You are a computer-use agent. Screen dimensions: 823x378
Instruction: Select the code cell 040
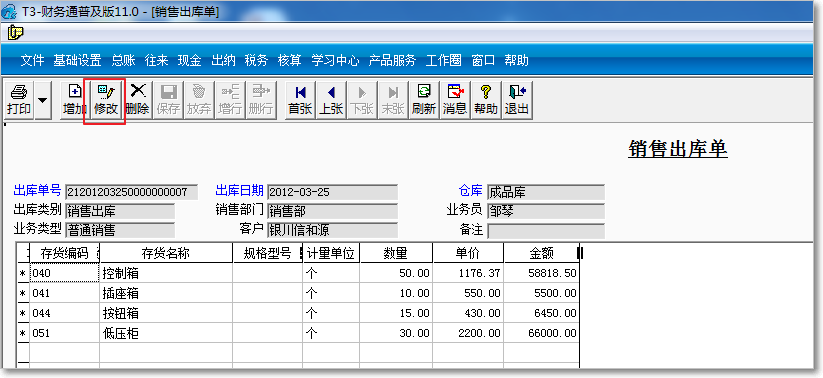coord(64,273)
